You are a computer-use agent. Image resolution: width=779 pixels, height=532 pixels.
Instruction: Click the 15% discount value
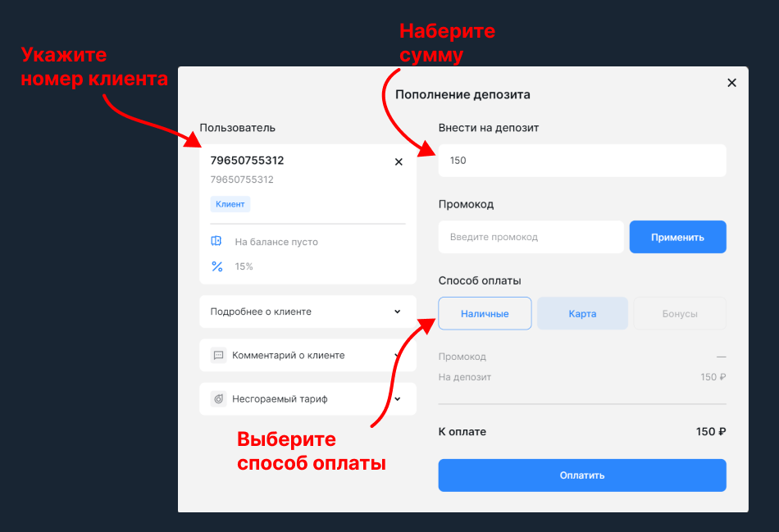244,266
